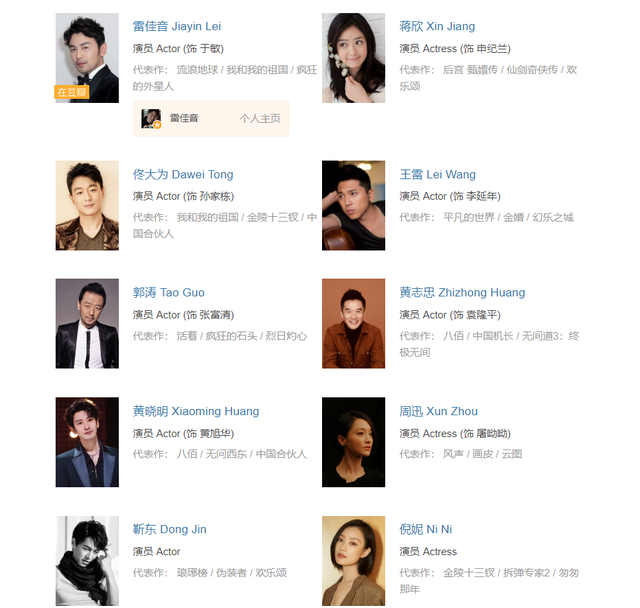
Task: Click Lei Wang's portrait thumbnail
Action: click(x=353, y=205)
